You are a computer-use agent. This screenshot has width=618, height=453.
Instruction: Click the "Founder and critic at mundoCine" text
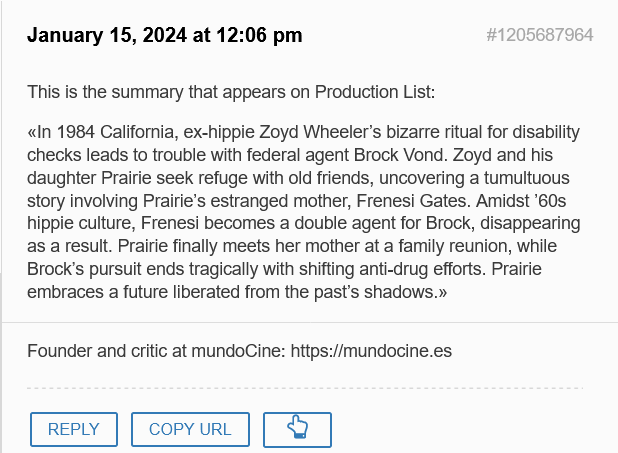click(x=156, y=350)
